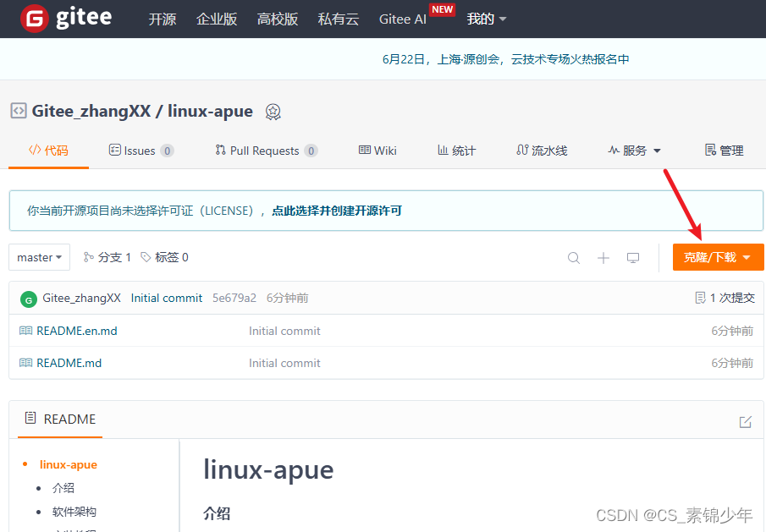The width and height of the screenshot is (766, 532).
Task: Open the README.en.md file
Action: (x=77, y=331)
